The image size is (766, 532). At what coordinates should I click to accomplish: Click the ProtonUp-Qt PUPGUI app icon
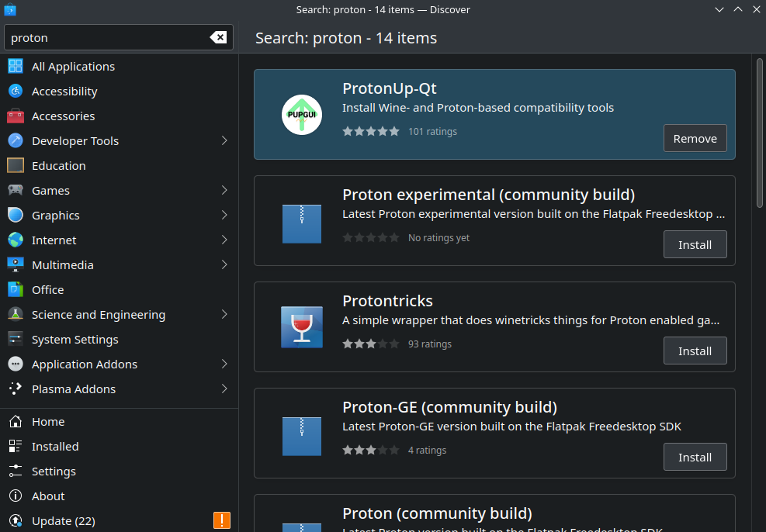[x=301, y=115]
